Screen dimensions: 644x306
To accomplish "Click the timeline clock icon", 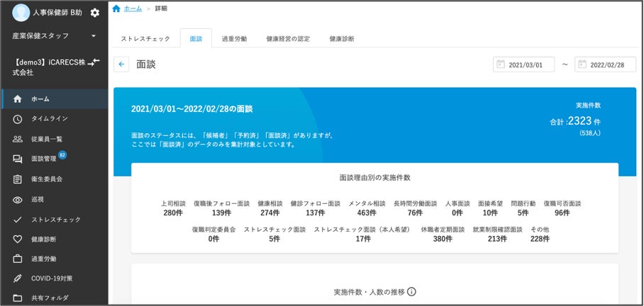I will (17, 119).
